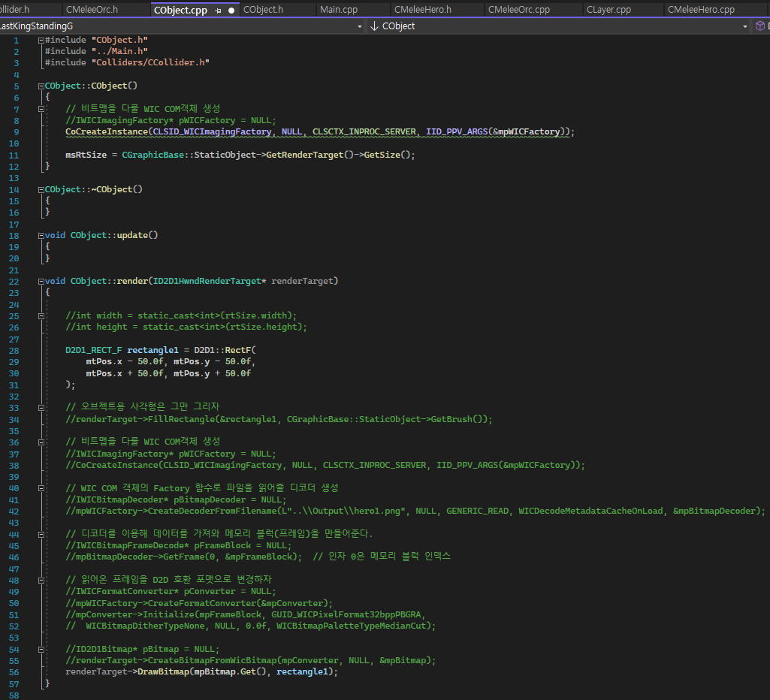Click the hero1.png path comment on line 42
This screenshot has height=700, width=770.
(346, 511)
